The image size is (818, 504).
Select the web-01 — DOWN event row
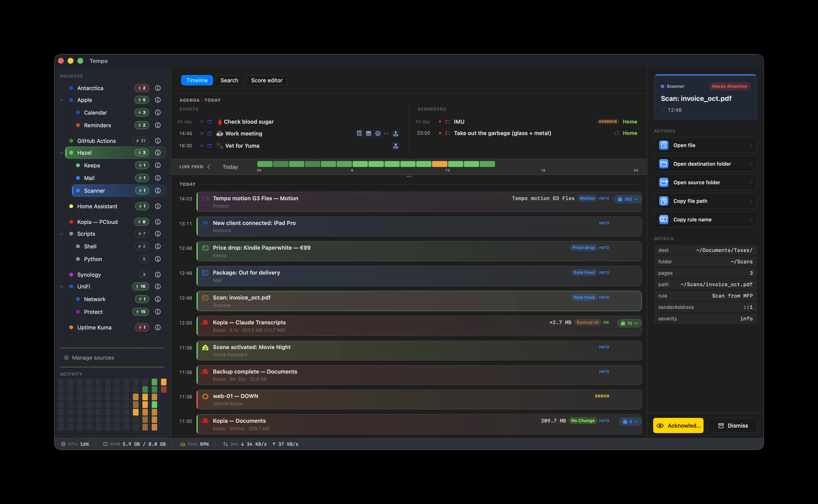[419, 399]
